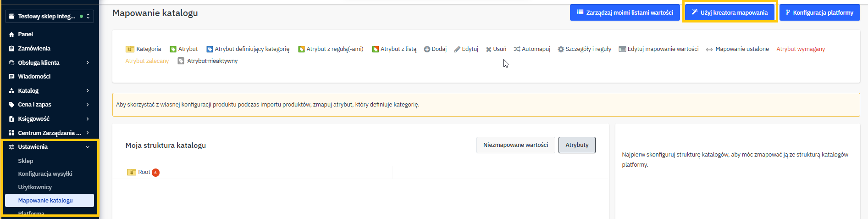Click the Księgowość document icon
The image size is (868, 219).
click(11, 119)
